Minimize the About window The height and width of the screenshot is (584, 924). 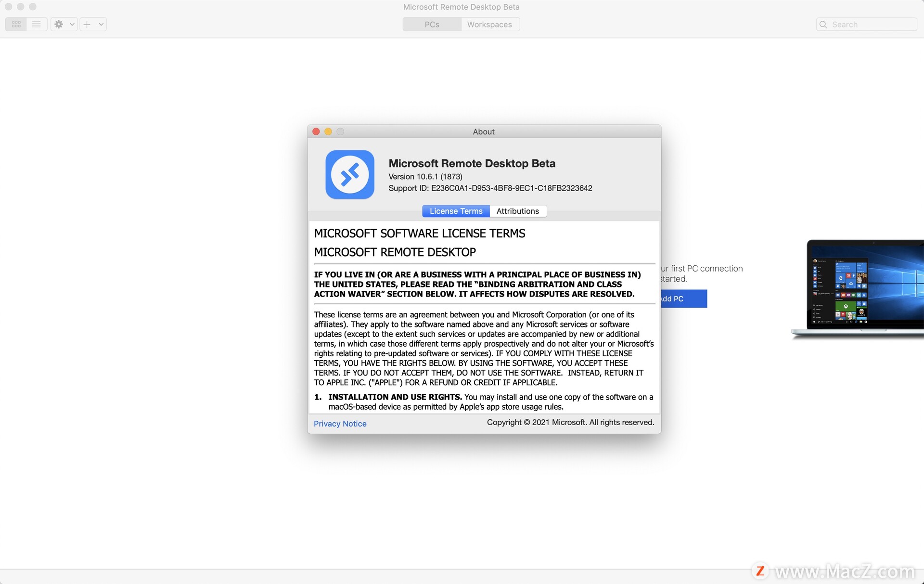pos(328,131)
